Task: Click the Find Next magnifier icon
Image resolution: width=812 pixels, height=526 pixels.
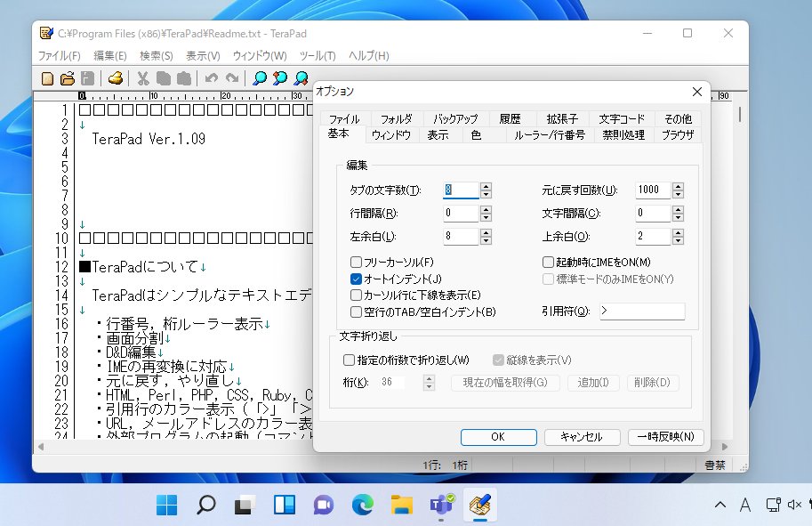Action: pos(278,78)
